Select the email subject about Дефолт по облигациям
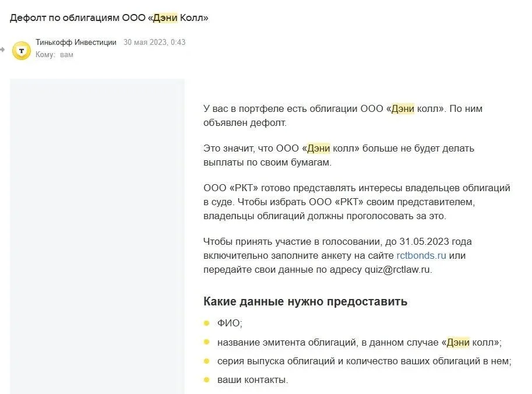 (109, 17)
